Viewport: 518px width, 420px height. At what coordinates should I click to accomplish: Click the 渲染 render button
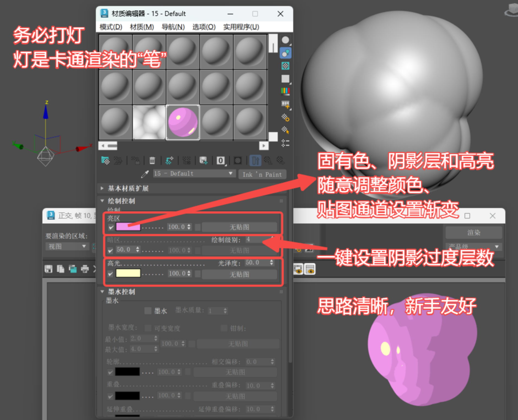(x=473, y=233)
